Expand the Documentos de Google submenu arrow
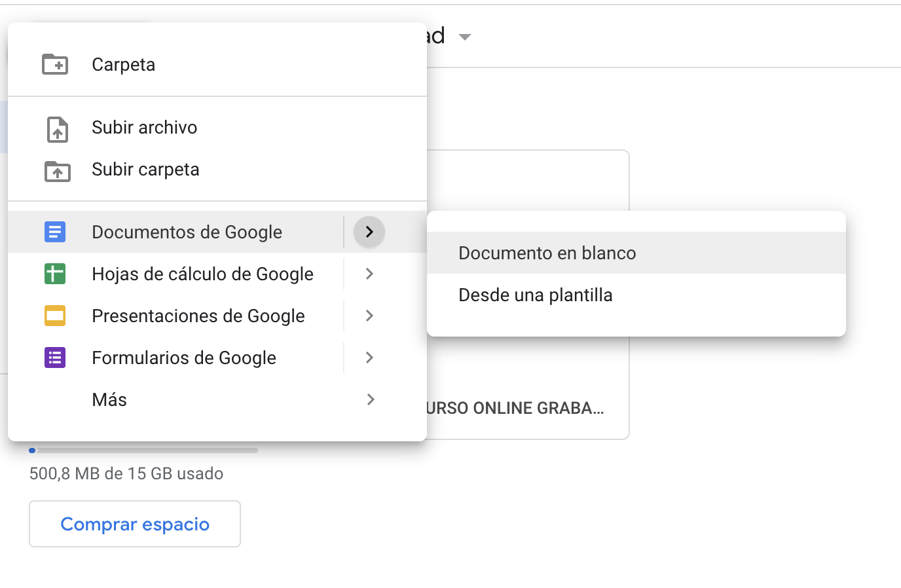901x588 pixels. click(x=369, y=232)
